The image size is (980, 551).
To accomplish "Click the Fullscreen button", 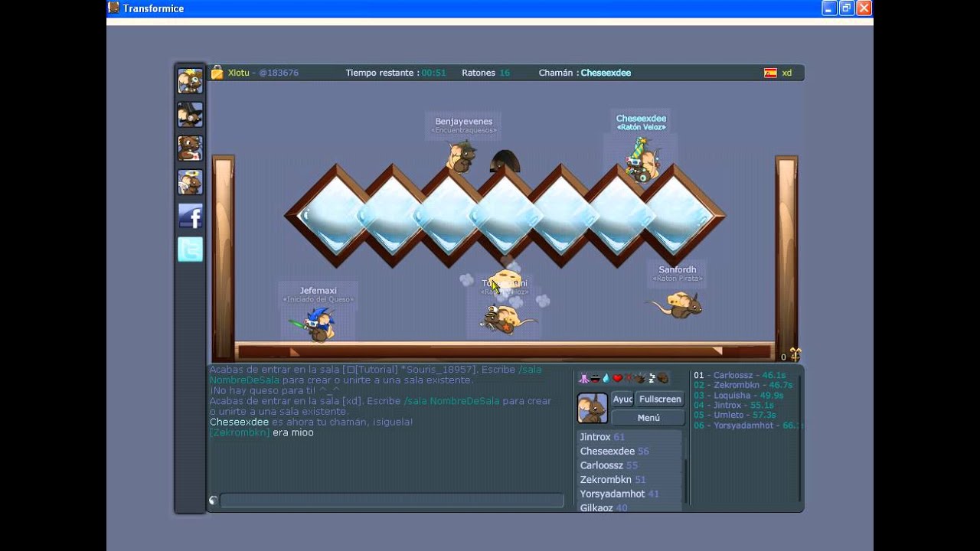I will [660, 399].
